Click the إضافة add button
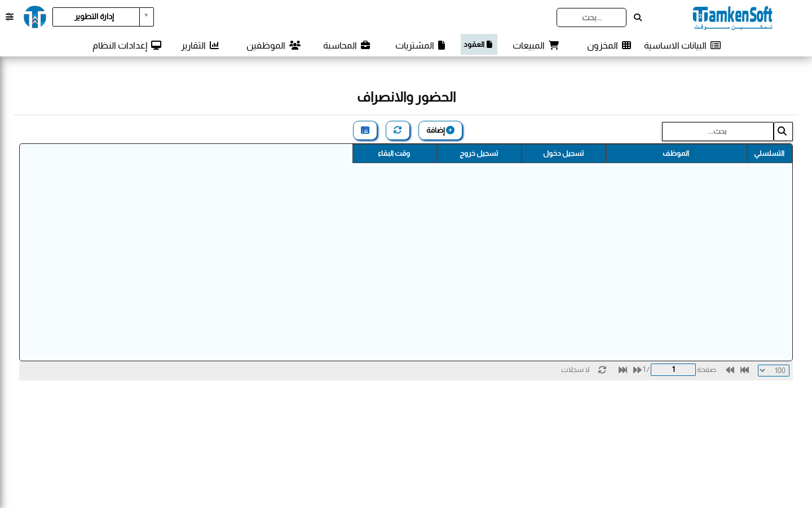Image resolution: width=812 pixels, height=508 pixels. tap(440, 130)
